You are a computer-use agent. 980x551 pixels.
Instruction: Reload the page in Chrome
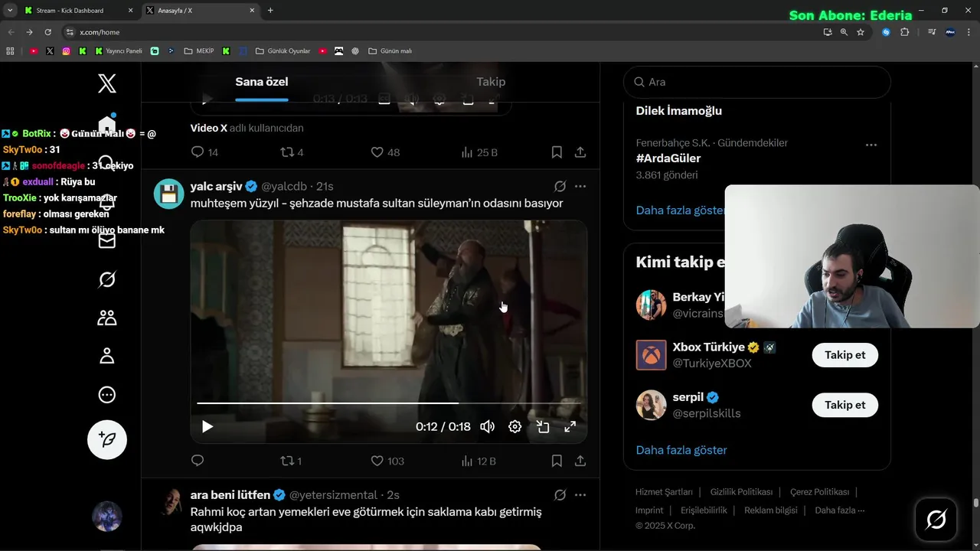click(47, 32)
